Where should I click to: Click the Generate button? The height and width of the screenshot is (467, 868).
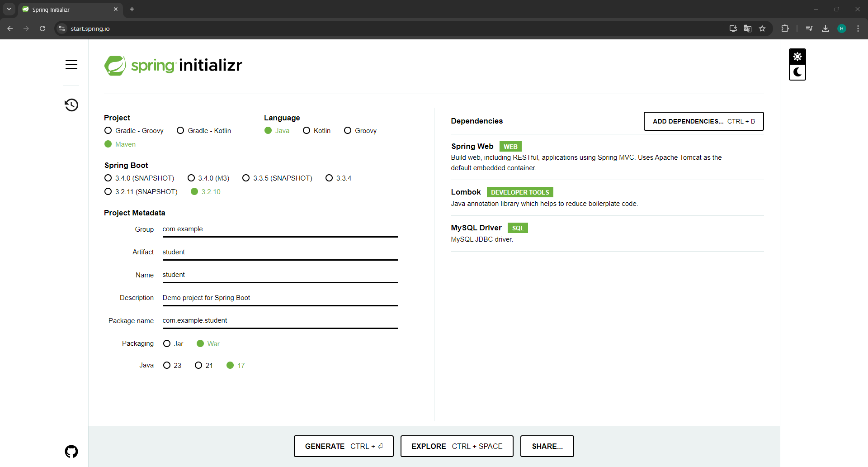pos(344,446)
